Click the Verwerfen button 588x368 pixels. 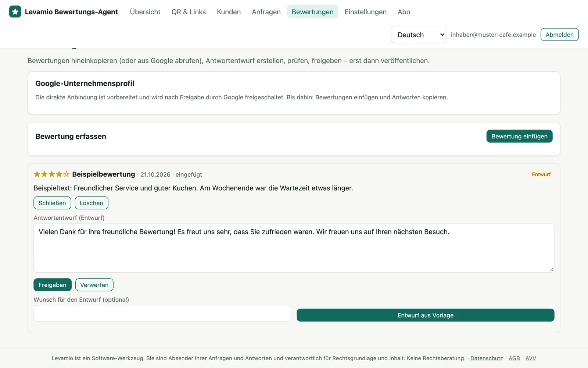(x=94, y=285)
